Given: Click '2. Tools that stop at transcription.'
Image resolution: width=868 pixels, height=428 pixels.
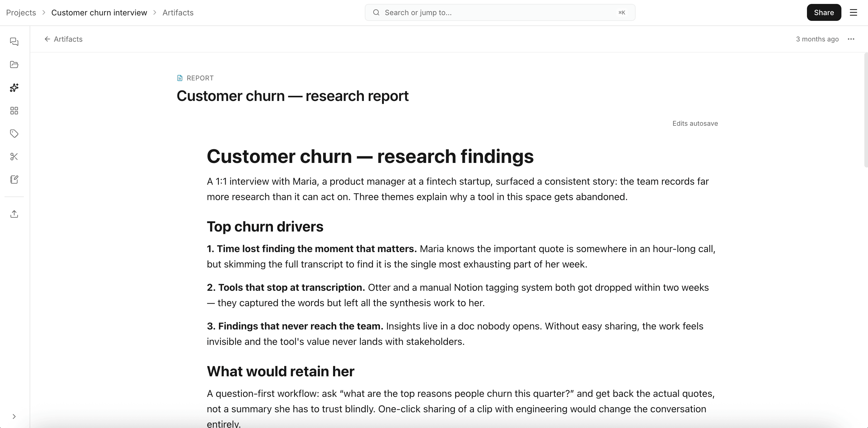Looking at the screenshot, I should (286, 287).
